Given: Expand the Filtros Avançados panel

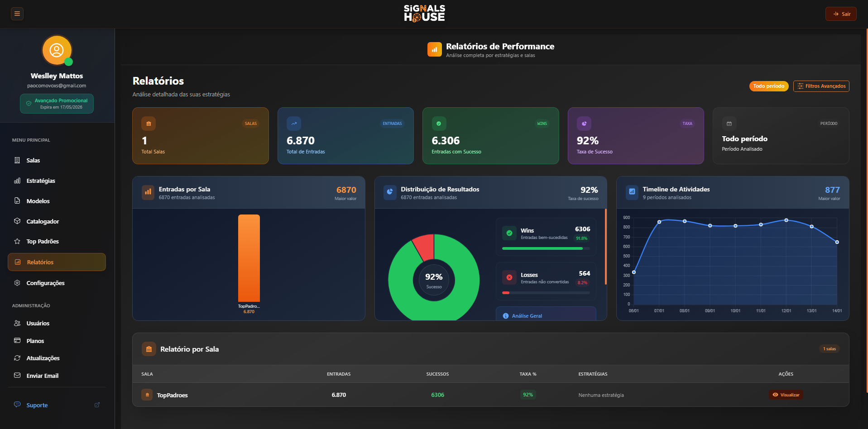Looking at the screenshot, I should (821, 86).
